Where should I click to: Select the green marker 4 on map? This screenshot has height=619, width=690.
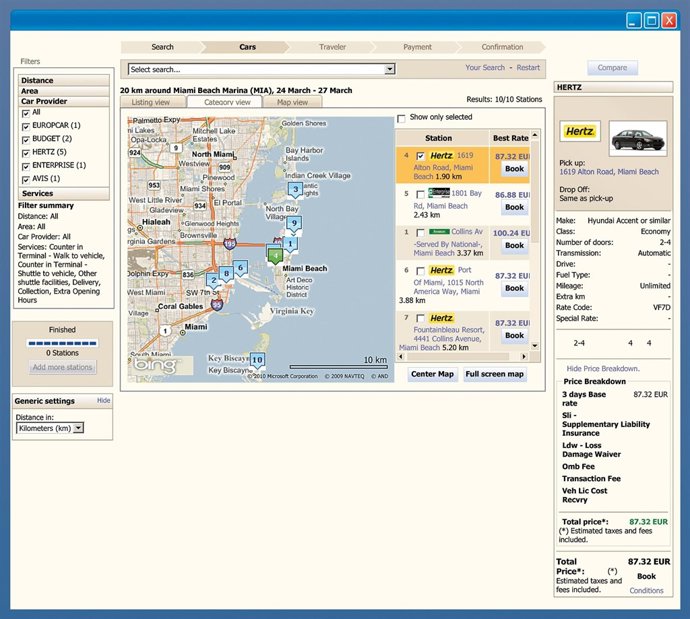[x=275, y=256]
